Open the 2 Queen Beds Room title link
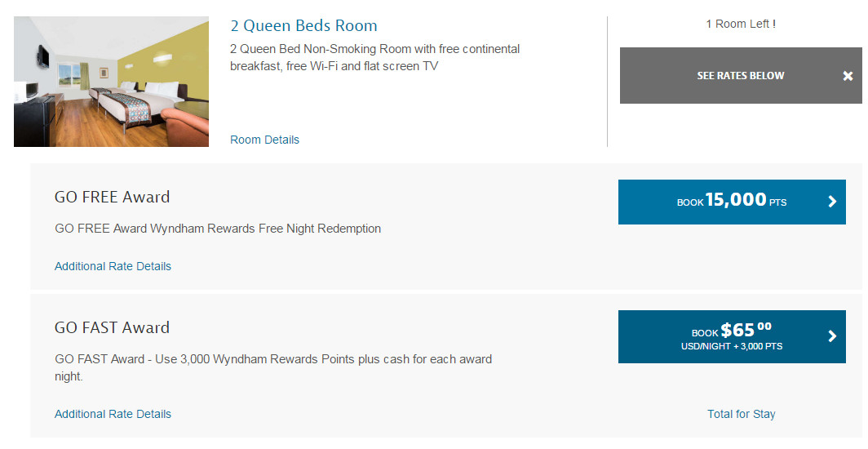Viewport: 868px width, 449px height. point(303,25)
